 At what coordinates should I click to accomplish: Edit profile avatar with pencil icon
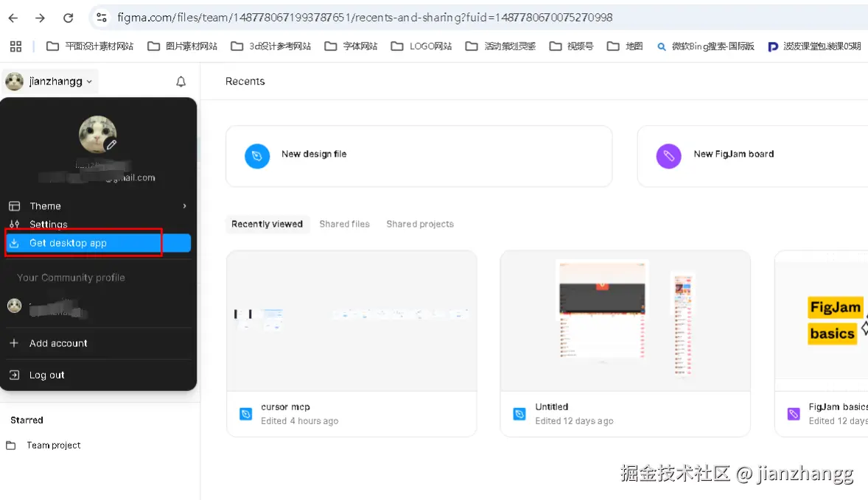(111, 144)
